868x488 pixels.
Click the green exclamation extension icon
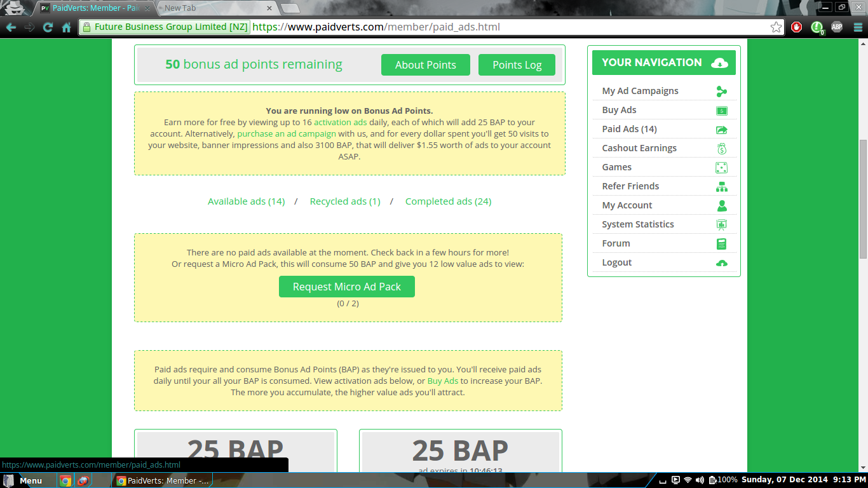(x=817, y=27)
